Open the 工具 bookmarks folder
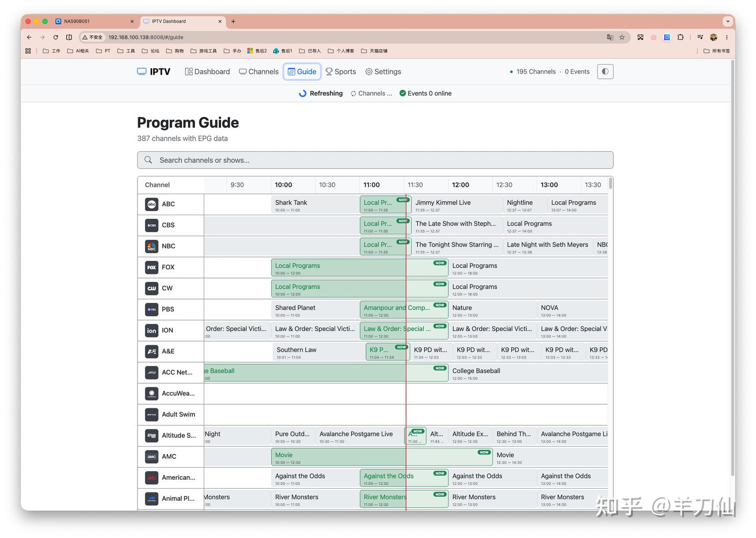This screenshot has width=756, height=538. [x=126, y=51]
